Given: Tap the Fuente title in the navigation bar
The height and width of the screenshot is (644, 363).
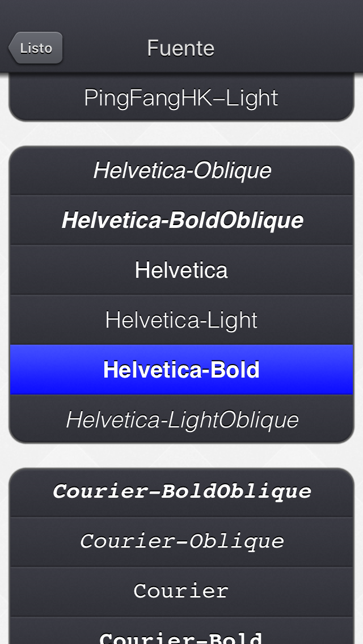Looking at the screenshot, I should [x=180, y=48].
